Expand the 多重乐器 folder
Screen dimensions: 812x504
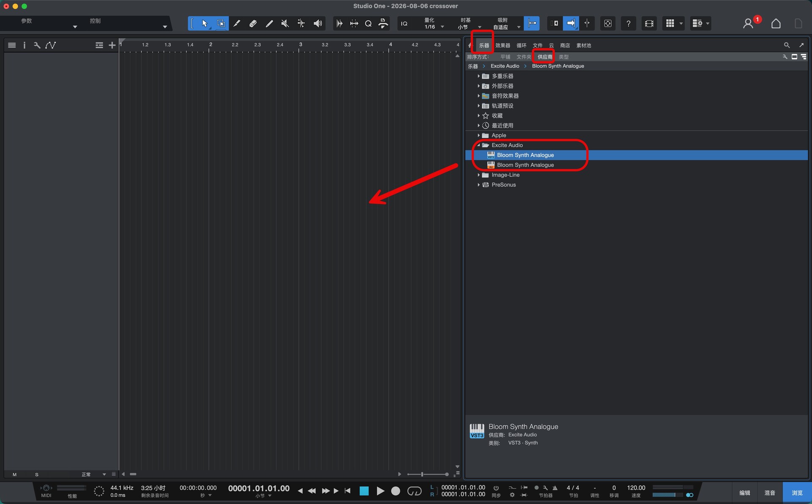click(x=479, y=76)
